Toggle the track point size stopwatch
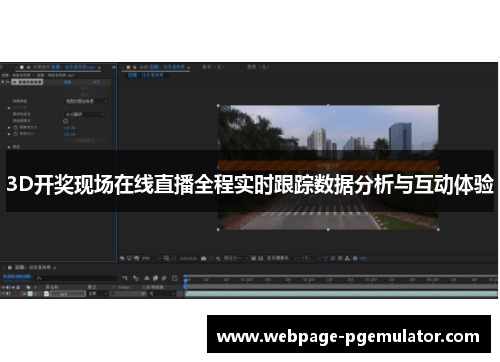The image size is (500, 362). [x=16, y=127]
